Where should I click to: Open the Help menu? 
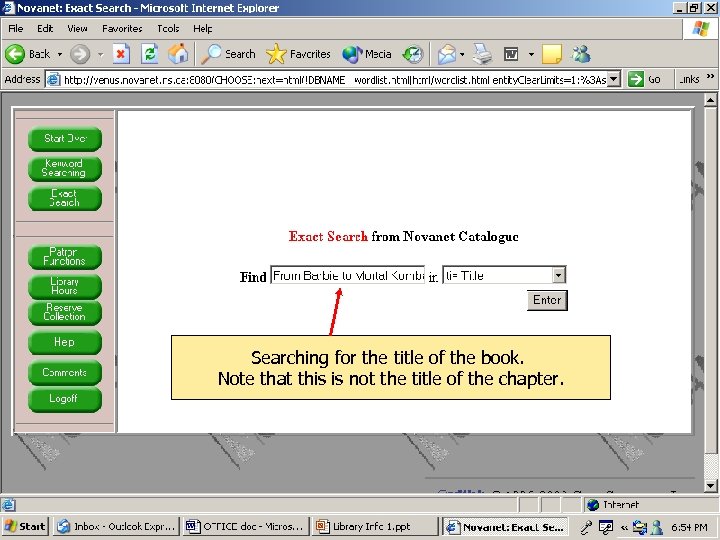[202, 28]
